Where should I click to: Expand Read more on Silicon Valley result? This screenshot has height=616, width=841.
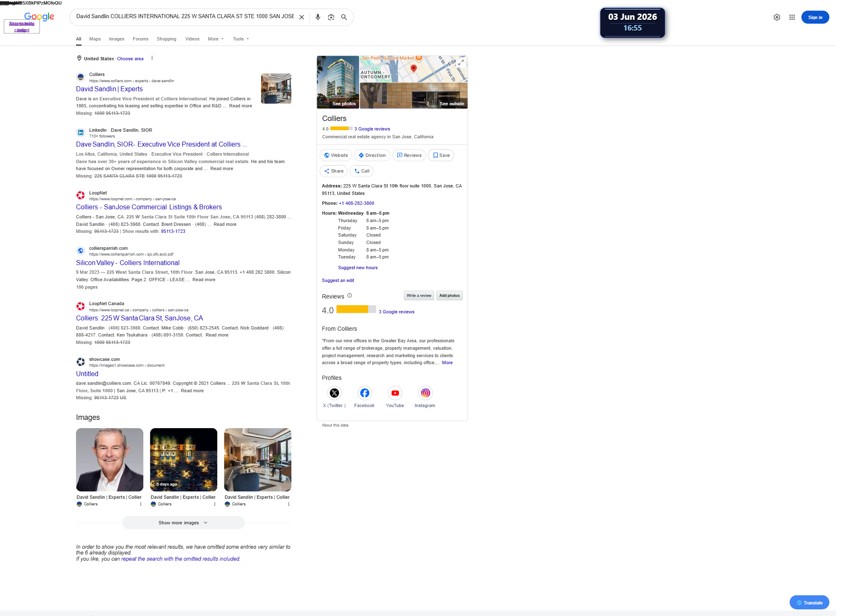pyautogui.click(x=204, y=280)
